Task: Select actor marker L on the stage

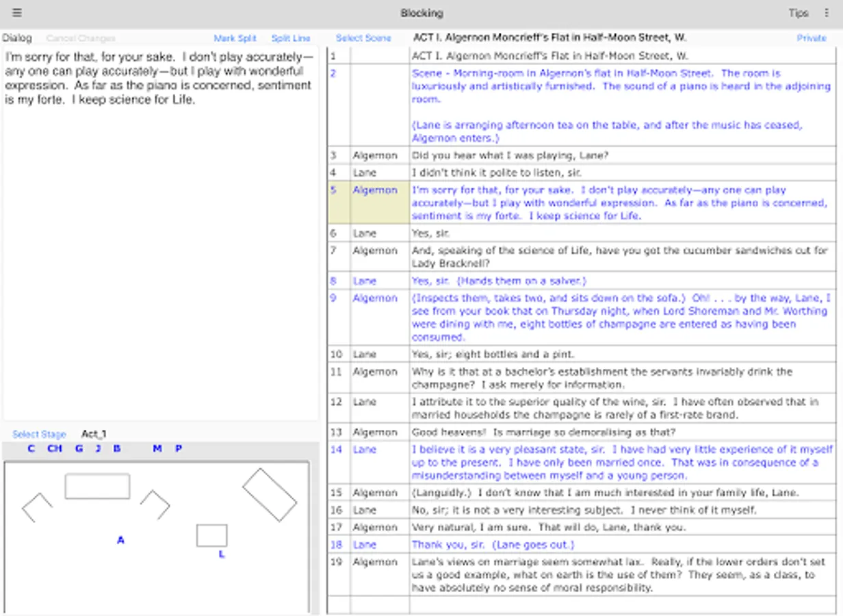Action: 222,554
